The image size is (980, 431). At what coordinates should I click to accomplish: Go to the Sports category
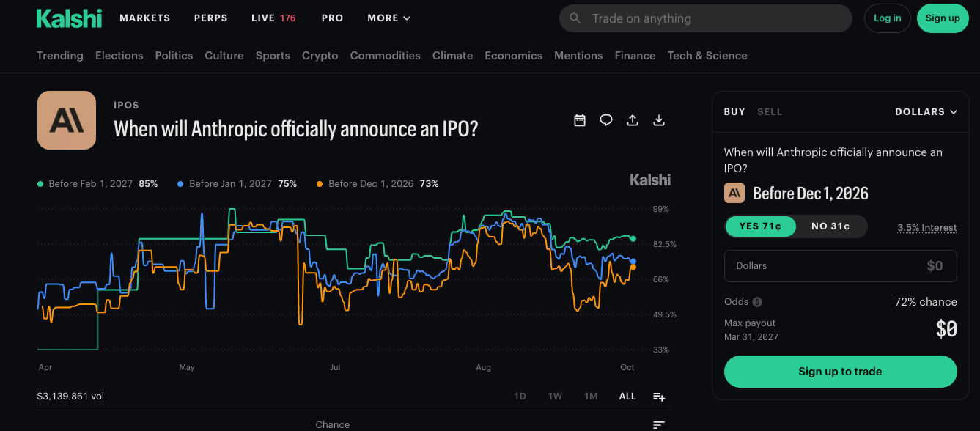pyautogui.click(x=273, y=56)
